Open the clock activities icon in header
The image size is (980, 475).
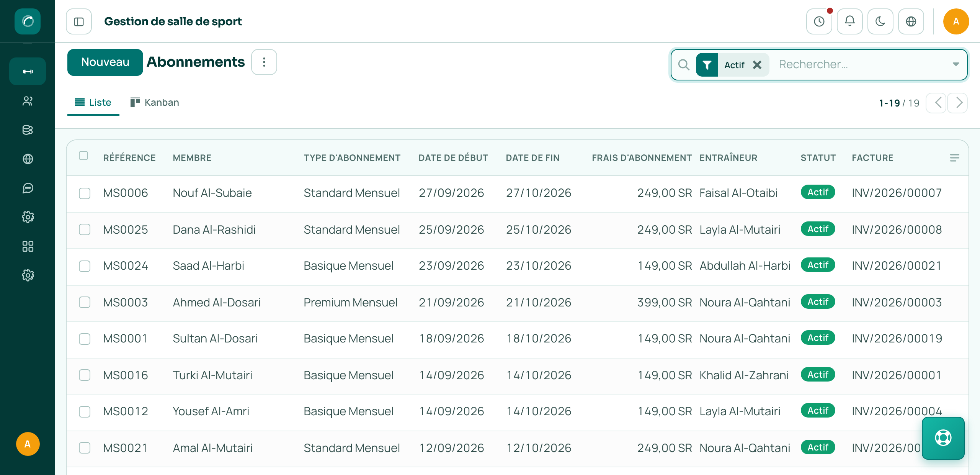[x=819, y=21]
